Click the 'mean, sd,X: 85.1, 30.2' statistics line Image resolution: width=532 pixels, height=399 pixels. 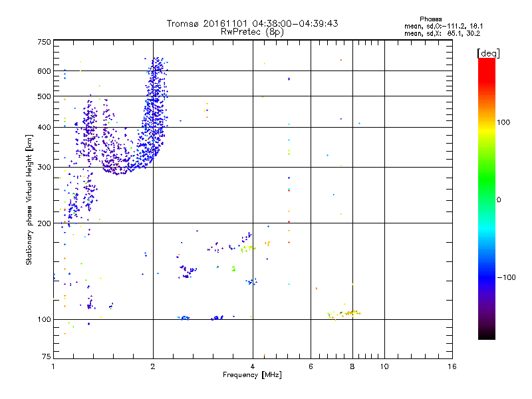[442, 33]
